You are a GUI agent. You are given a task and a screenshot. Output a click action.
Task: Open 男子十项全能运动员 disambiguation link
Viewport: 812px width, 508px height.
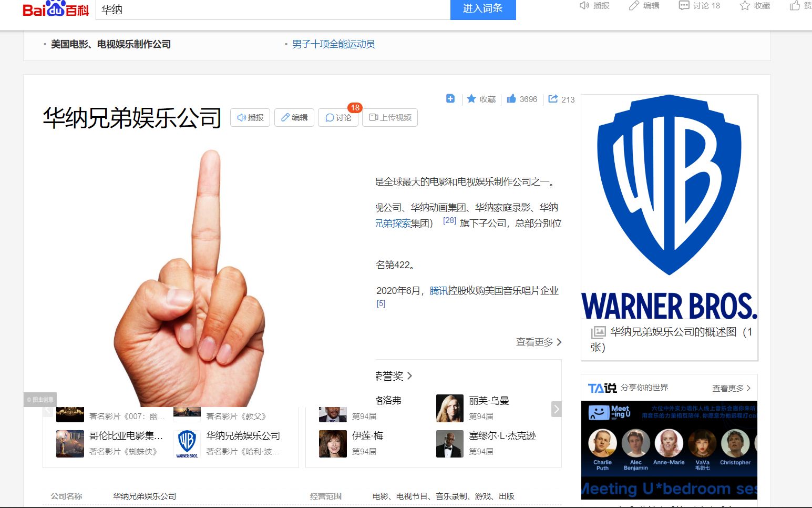(x=334, y=44)
